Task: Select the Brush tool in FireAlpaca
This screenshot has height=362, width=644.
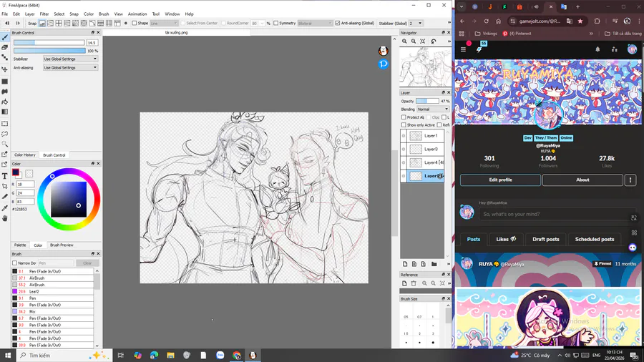Action: pos(4,38)
